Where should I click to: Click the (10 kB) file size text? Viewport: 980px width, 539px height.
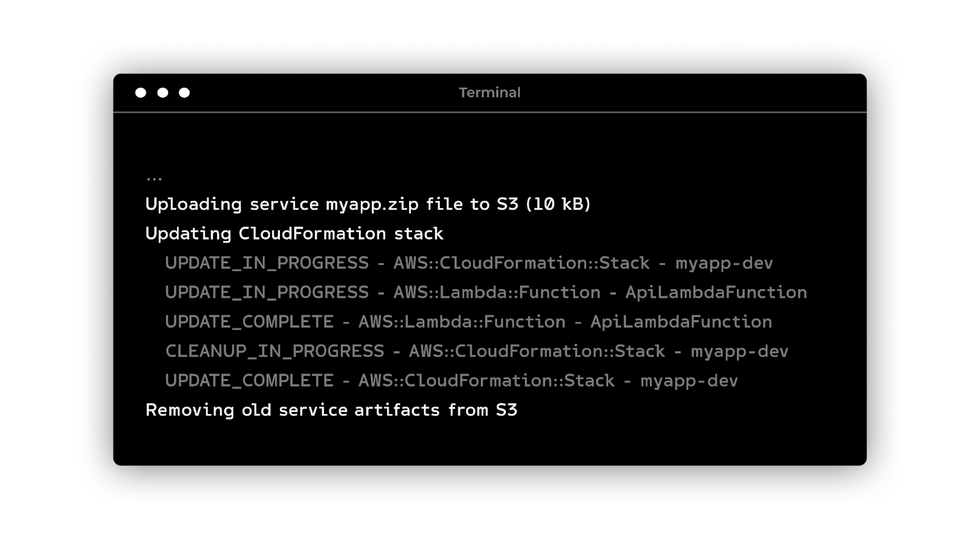558,204
